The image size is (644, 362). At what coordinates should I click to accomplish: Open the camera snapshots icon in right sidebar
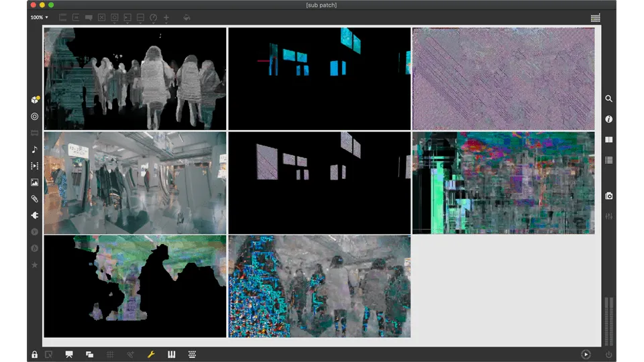608,196
